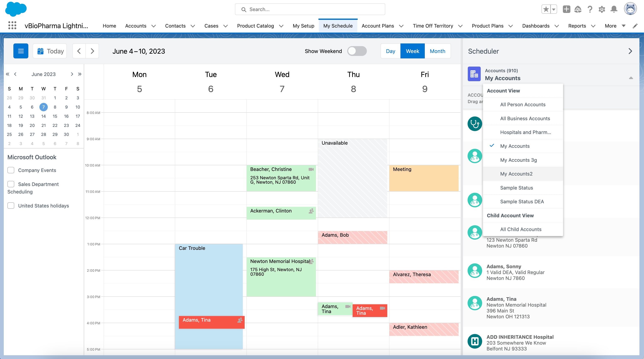Image resolution: width=644 pixels, height=359 pixels.
Task: Click the Today button
Action: (50, 51)
